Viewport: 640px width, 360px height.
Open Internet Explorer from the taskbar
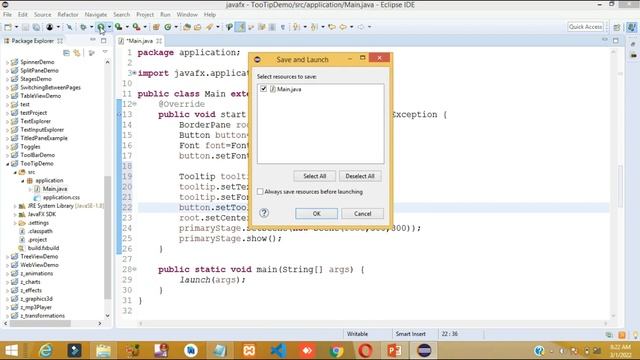[x=46, y=350]
